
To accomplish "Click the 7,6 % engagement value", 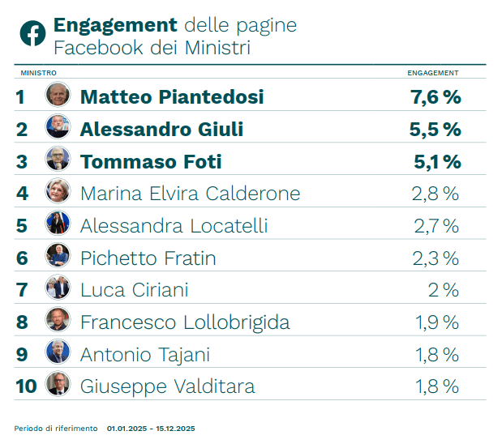I will 435,97.
